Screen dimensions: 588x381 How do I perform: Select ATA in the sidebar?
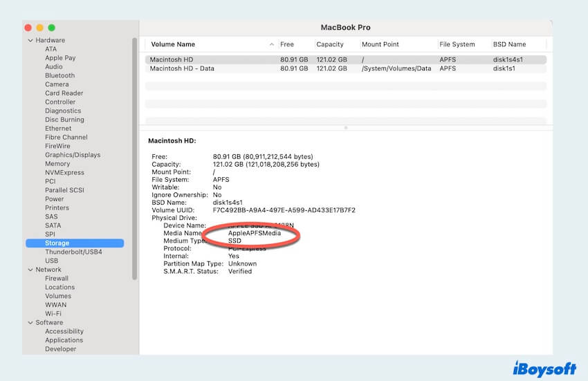click(x=51, y=49)
